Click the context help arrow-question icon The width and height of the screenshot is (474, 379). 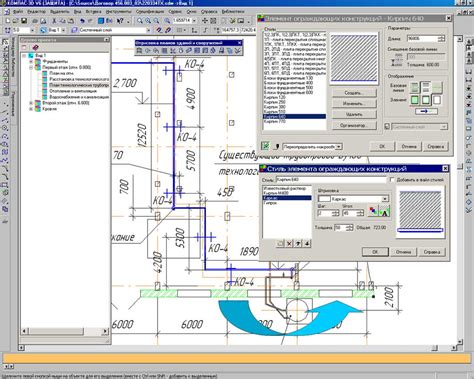click(x=120, y=21)
